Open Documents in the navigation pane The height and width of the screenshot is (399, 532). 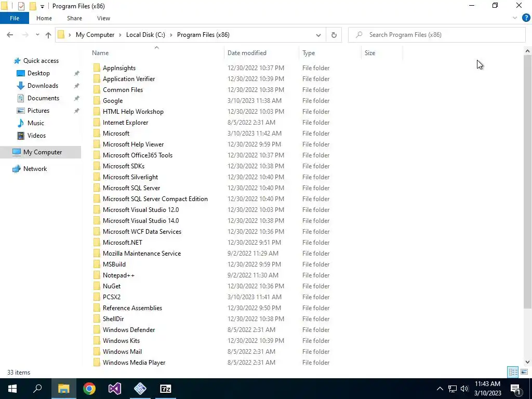(43, 98)
